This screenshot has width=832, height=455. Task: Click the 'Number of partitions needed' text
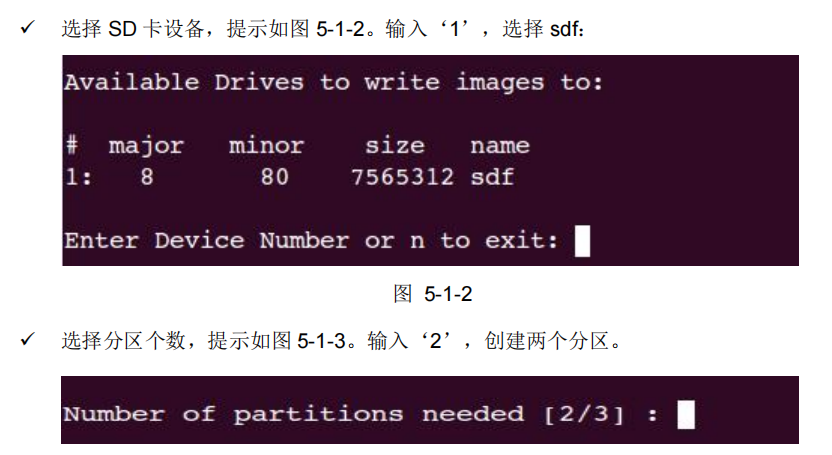coord(293,414)
